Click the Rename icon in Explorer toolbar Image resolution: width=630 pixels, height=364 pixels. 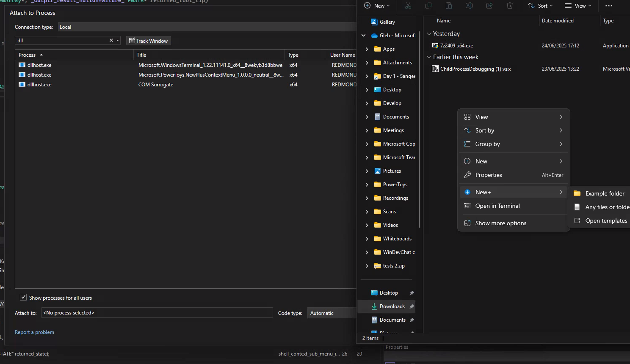coord(469,6)
